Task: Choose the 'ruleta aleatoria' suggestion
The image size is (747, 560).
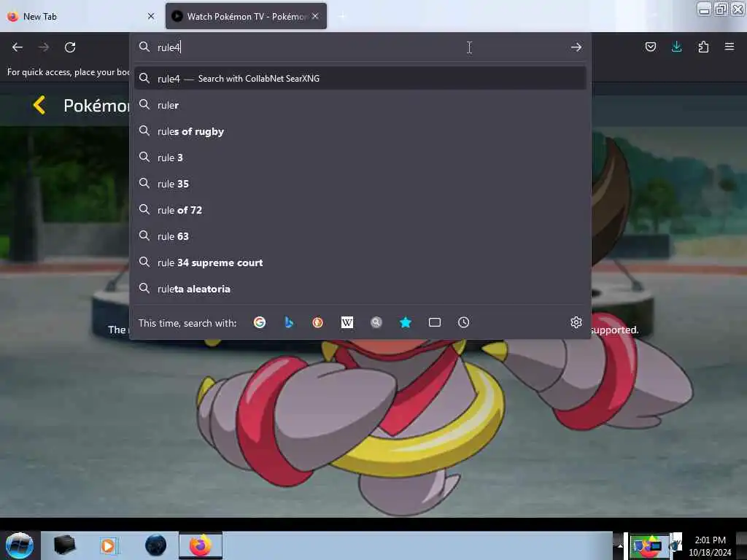Action: point(360,289)
